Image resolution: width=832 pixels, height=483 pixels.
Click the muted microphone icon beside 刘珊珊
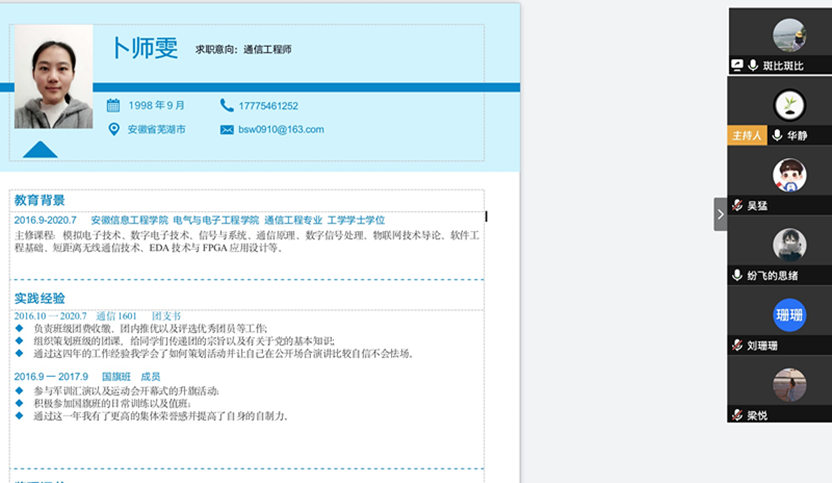coord(737,345)
